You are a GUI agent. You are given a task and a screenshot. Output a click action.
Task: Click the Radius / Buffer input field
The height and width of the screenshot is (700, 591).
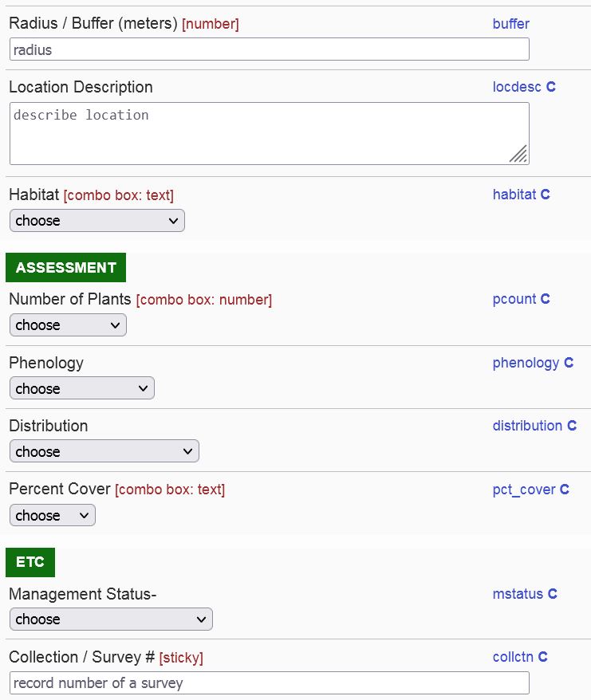[269, 49]
